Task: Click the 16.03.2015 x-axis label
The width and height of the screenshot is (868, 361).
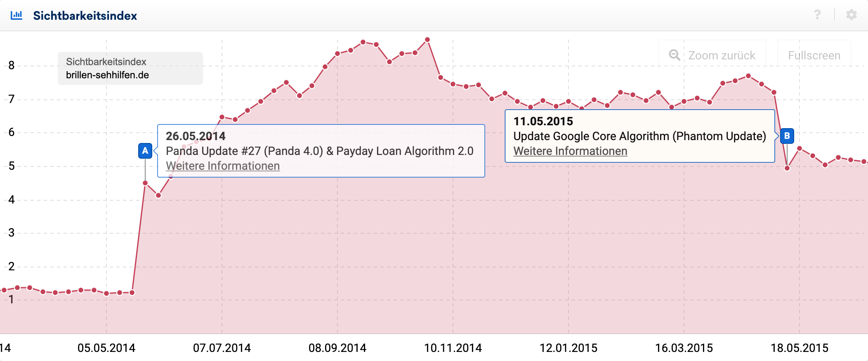Action: pos(684,348)
